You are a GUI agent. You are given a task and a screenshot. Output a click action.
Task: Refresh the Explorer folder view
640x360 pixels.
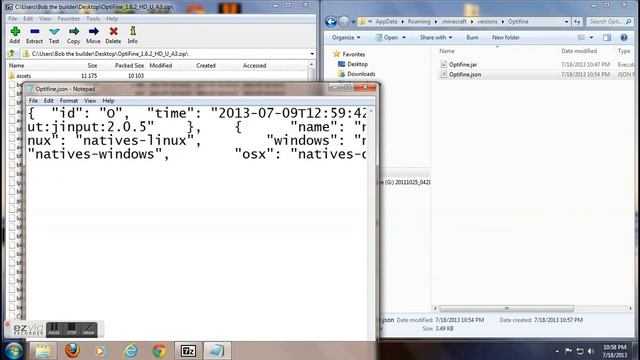[x=577, y=22]
